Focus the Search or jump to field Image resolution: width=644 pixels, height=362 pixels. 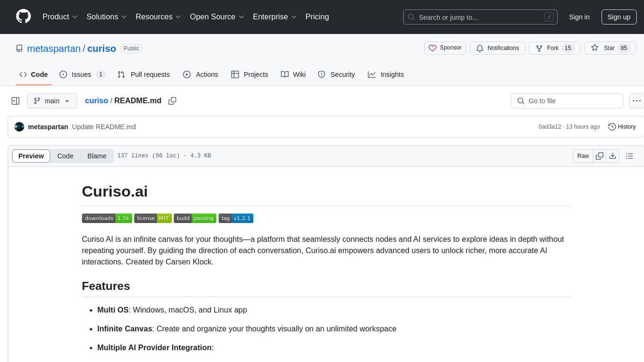tap(480, 17)
